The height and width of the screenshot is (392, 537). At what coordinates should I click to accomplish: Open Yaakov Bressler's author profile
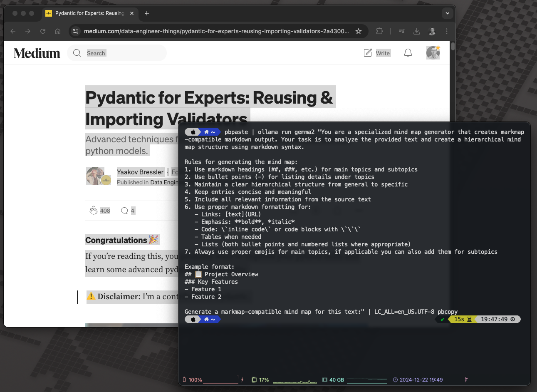(140, 172)
